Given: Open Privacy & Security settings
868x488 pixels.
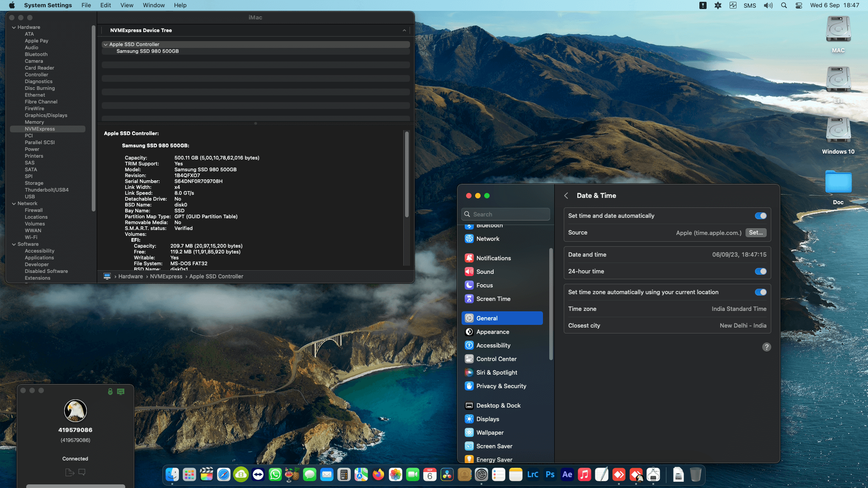Looking at the screenshot, I should (x=501, y=386).
